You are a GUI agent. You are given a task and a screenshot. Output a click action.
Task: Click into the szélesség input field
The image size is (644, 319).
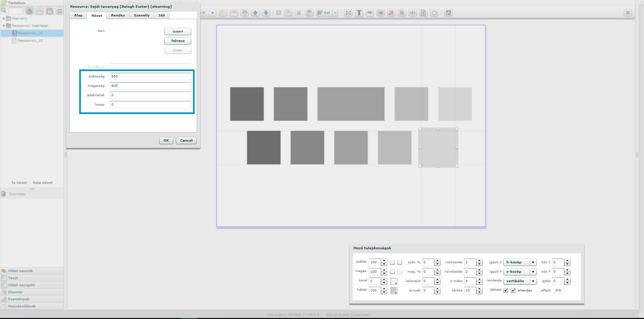click(150, 76)
